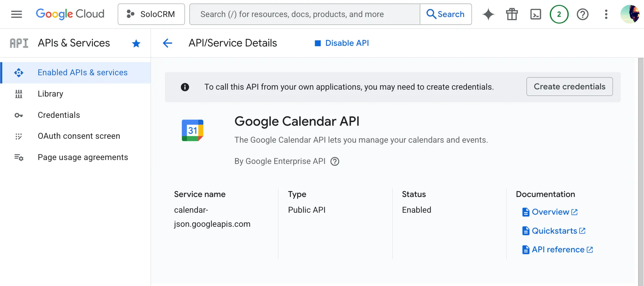Viewport: 644px width, 286px height.
Task: Click help icon beside Google Enterprise API
Action: point(335,161)
